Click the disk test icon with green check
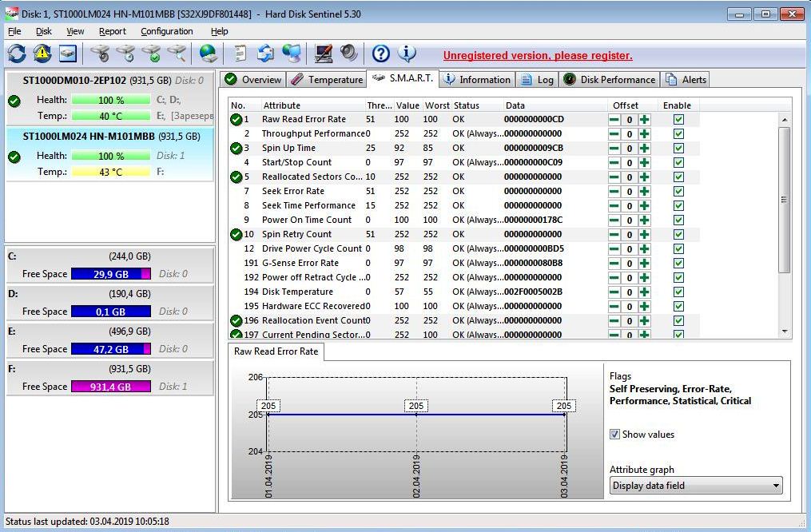811x532 pixels. click(151, 54)
